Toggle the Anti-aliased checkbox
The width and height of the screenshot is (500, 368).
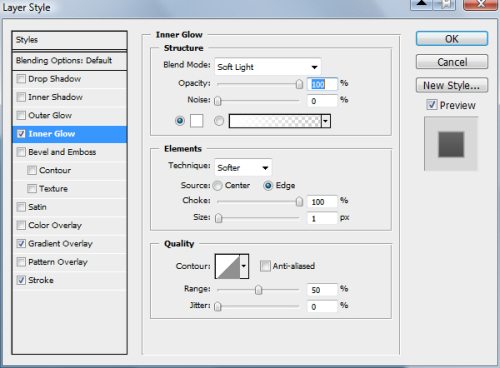pyautogui.click(x=265, y=266)
